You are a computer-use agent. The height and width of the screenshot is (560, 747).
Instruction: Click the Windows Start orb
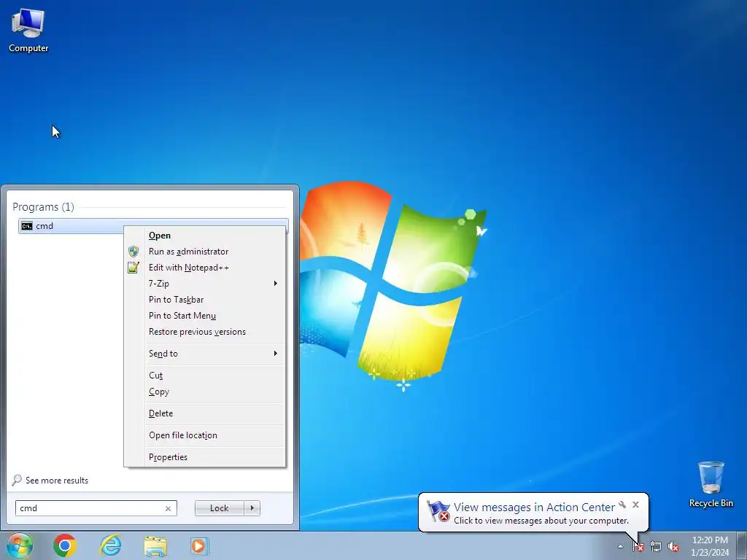[20, 545]
